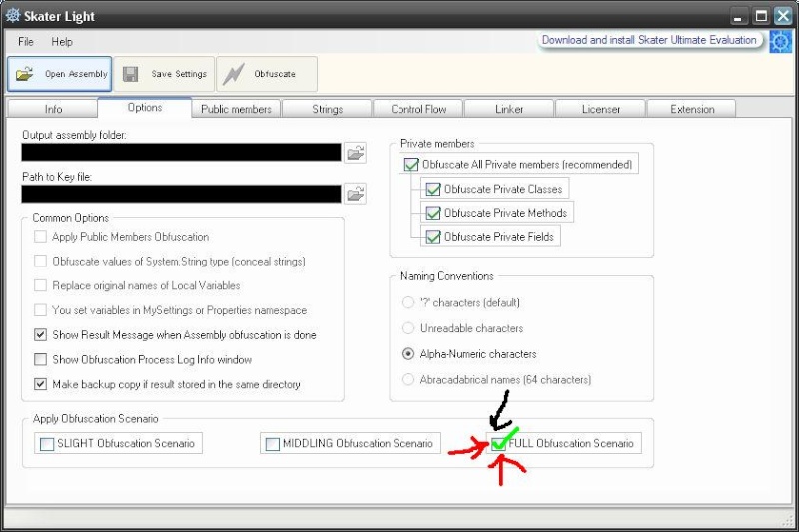
Task: Enable Apply Public Members Obfuscation
Action: click(x=40, y=237)
